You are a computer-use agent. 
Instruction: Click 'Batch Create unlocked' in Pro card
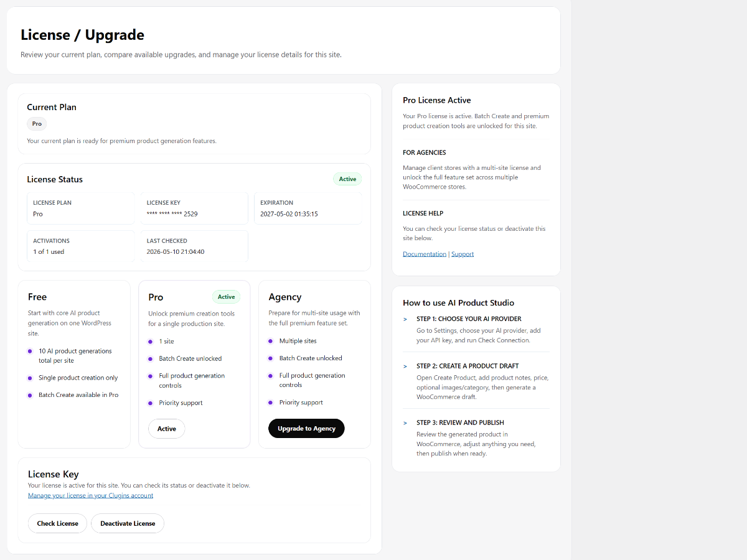coord(190,358)
